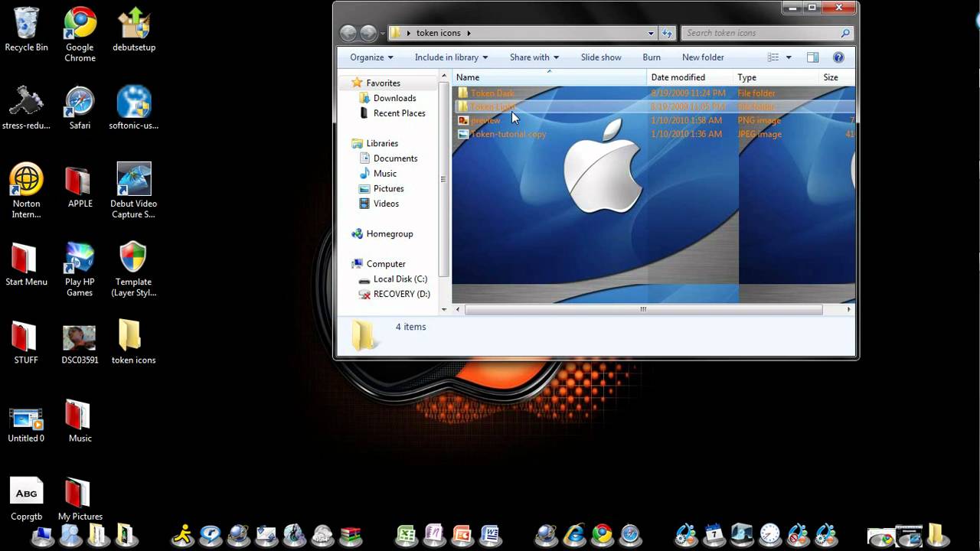980x551 pixels.
Task: Open the clock icon in the dock
Action: (770, 534)
